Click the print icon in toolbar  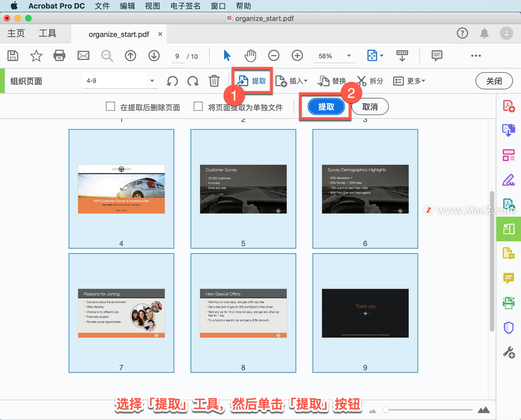point(59,56)
